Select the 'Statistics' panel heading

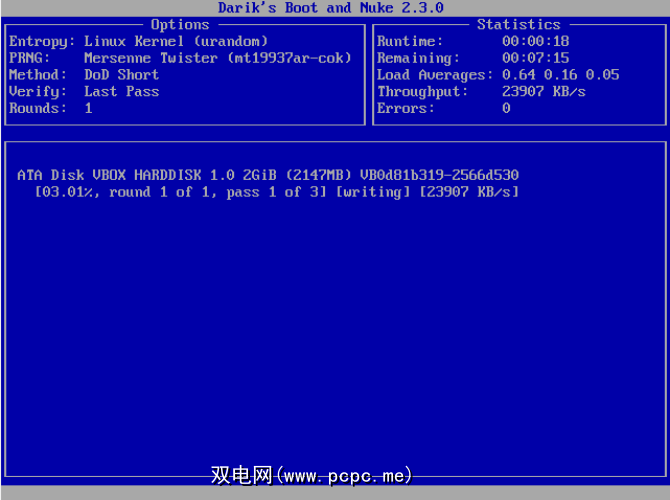click(518, 24)
